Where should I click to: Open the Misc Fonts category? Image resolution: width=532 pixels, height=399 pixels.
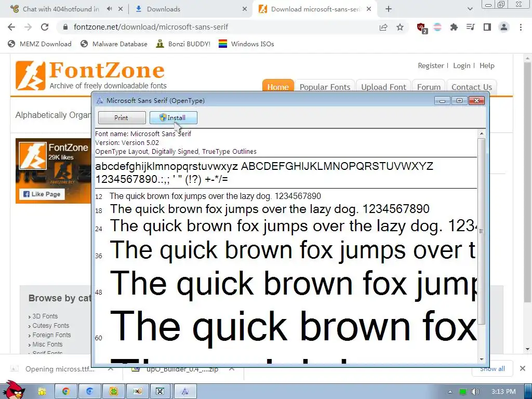pyautogui.click(x=47, y=344)
